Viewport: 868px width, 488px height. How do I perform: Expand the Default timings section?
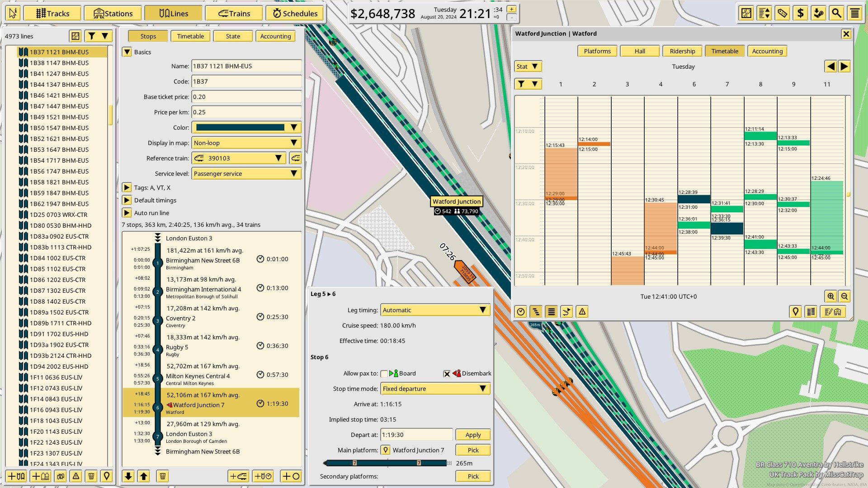point(127,200)
